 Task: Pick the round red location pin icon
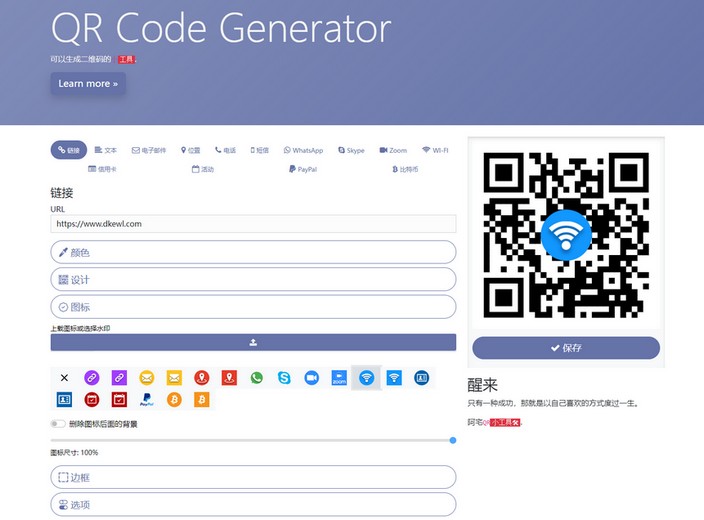[202, 378]
